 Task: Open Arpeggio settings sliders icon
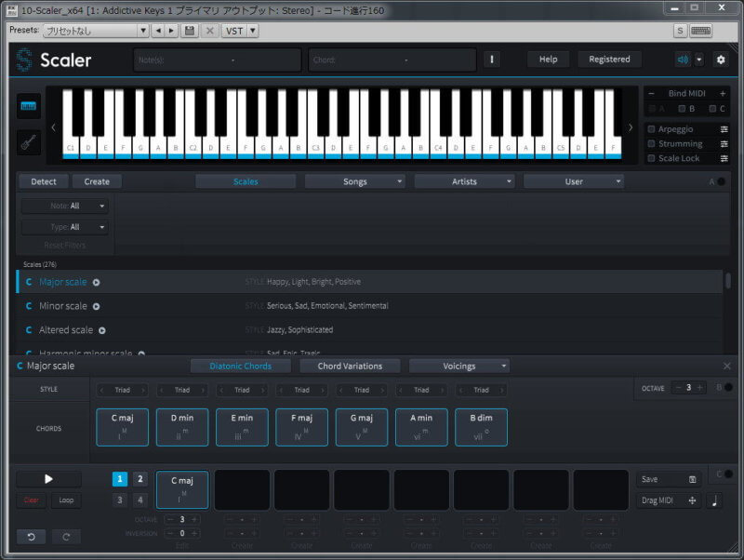(724, 129)
